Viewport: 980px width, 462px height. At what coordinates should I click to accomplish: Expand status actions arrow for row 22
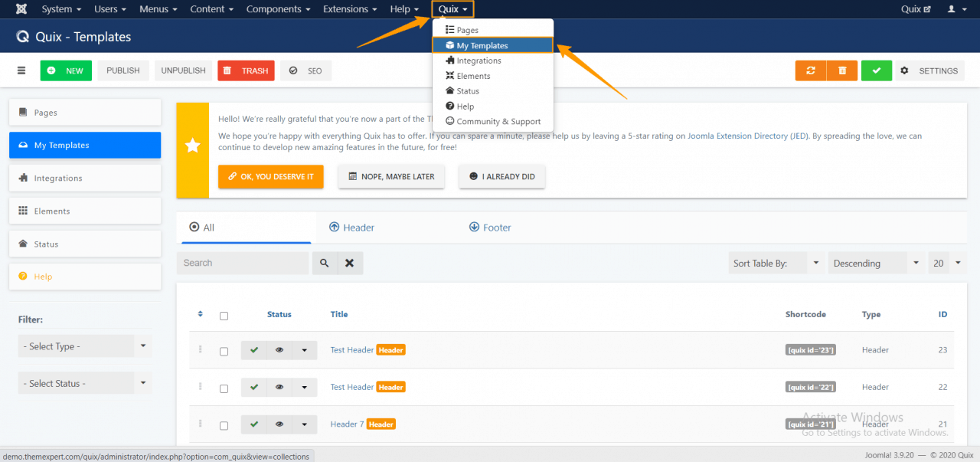pos(305,387)
